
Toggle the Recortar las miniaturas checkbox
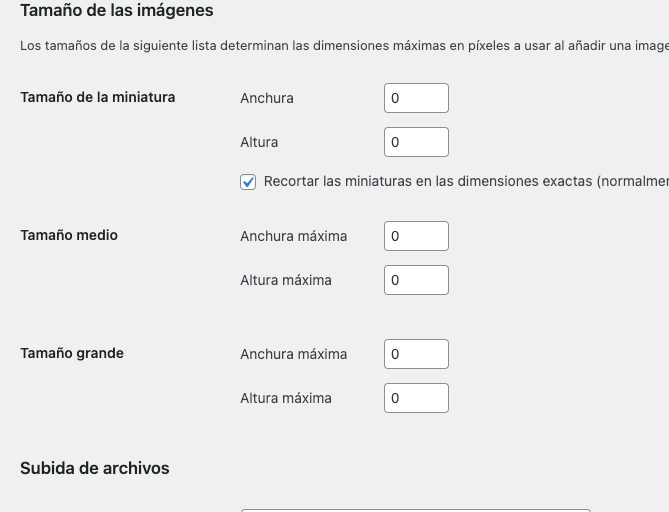248,182
